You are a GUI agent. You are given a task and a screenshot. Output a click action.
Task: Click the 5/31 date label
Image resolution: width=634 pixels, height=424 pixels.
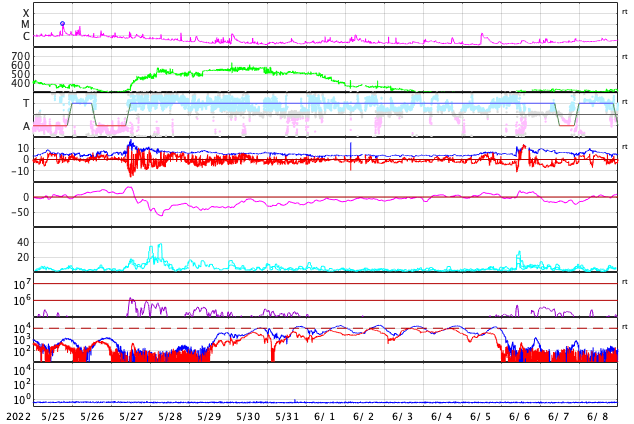(287, 416)
